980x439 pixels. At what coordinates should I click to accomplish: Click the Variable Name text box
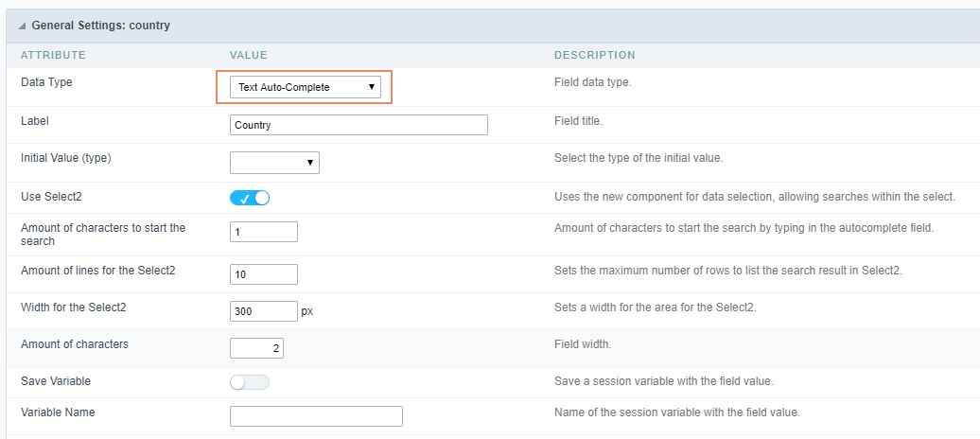[316, 416]
